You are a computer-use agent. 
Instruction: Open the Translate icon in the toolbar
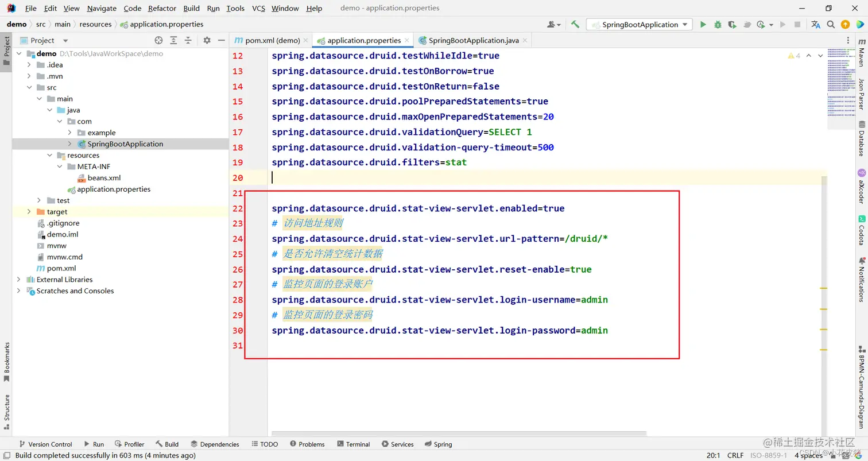pos(816,25)
